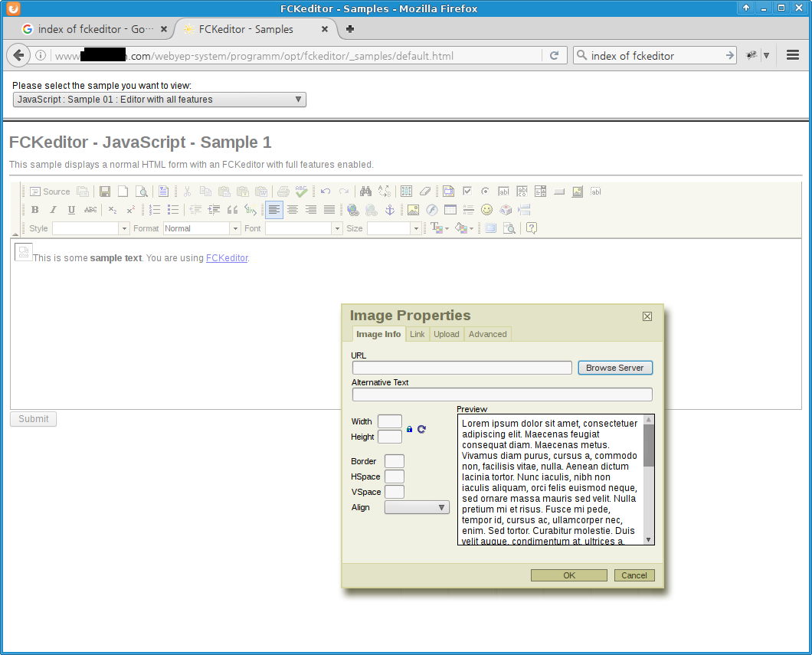The height and width of the screenshot is (655, 812).
Task: Insert a form Button icon
Action: click(558, 192)
